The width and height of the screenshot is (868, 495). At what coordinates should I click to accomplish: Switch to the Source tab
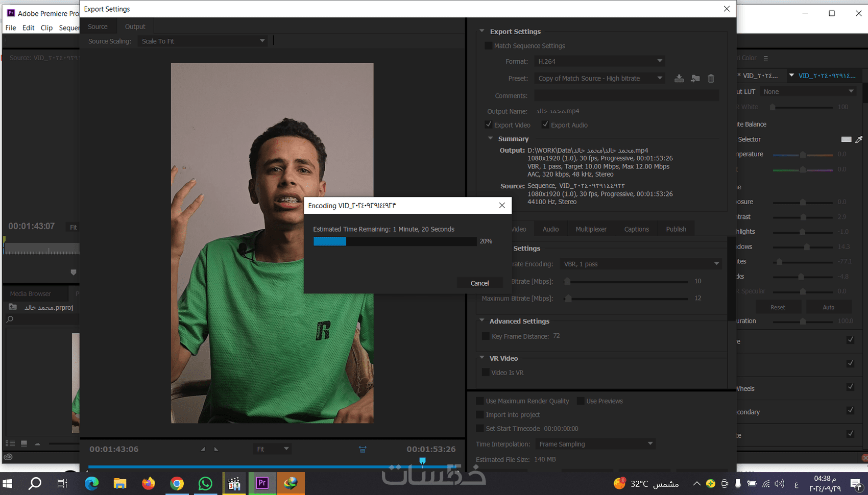[x=98, y=27]
